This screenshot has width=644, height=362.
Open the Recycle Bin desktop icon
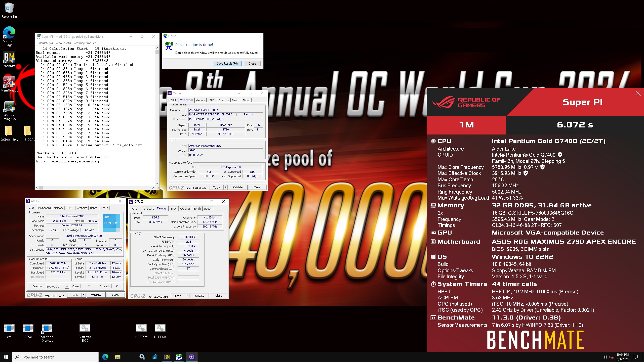coord(9,10)
